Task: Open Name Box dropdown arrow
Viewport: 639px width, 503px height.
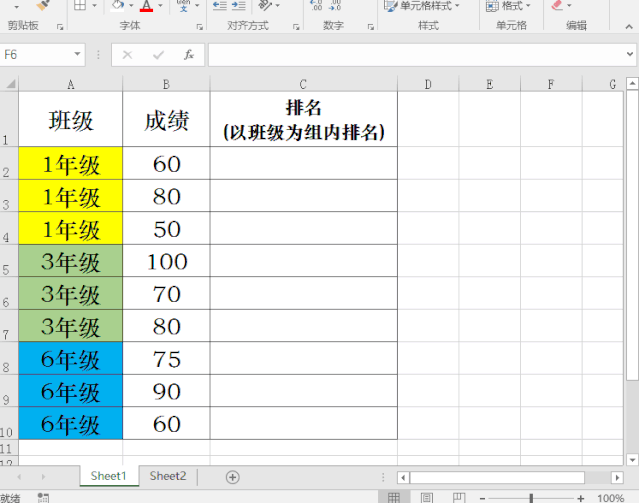Action: point(77,54)
